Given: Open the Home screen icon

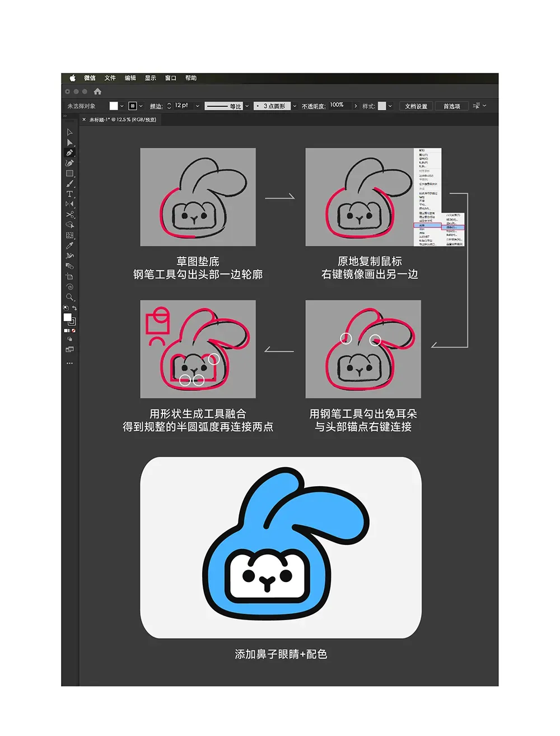Looking at the screenshot, I should click(97, 91).
